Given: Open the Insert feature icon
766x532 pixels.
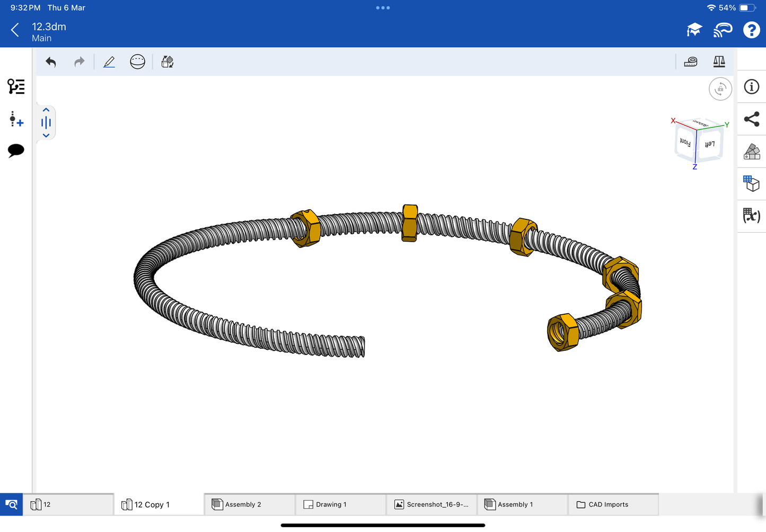Looking at the screenshot, I should (x=16, y=119).
